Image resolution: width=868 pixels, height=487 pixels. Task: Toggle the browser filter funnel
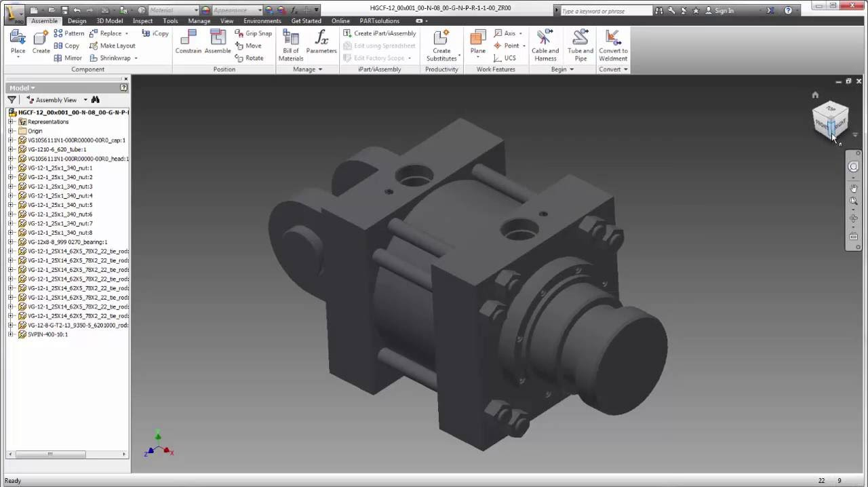pyautogui.click(x=12, y=100)
